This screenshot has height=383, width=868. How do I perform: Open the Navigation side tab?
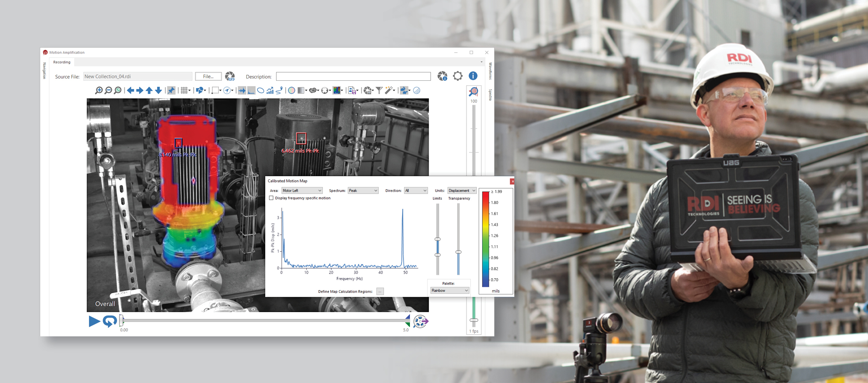pos(44,71)
